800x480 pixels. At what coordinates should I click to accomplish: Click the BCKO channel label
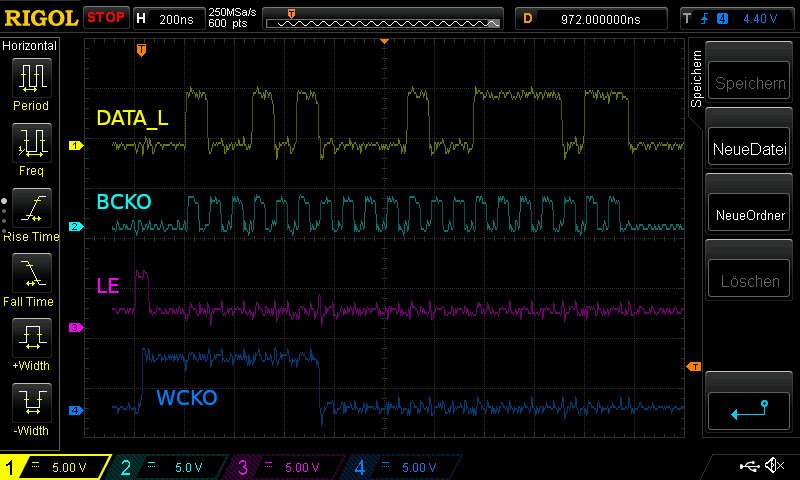click(x=124, y=201)
